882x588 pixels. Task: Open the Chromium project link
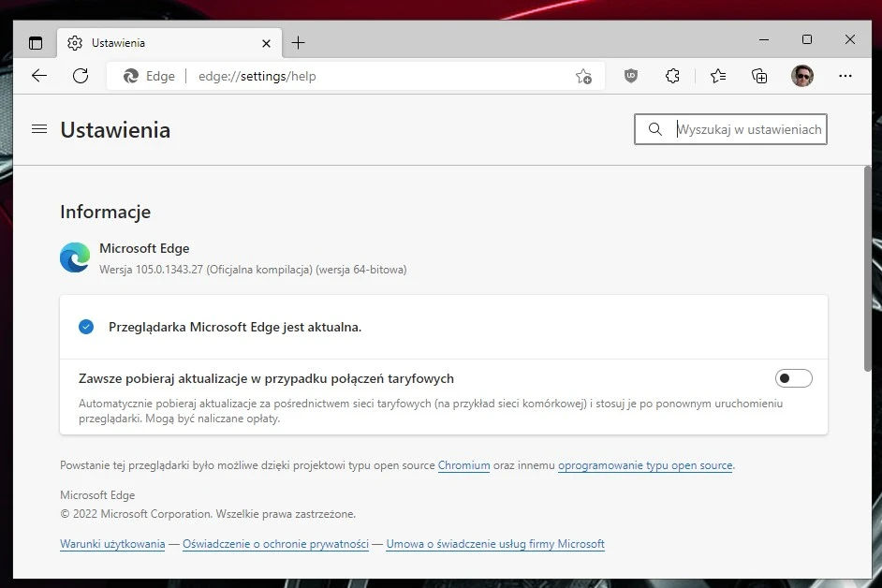pos(463,465)
